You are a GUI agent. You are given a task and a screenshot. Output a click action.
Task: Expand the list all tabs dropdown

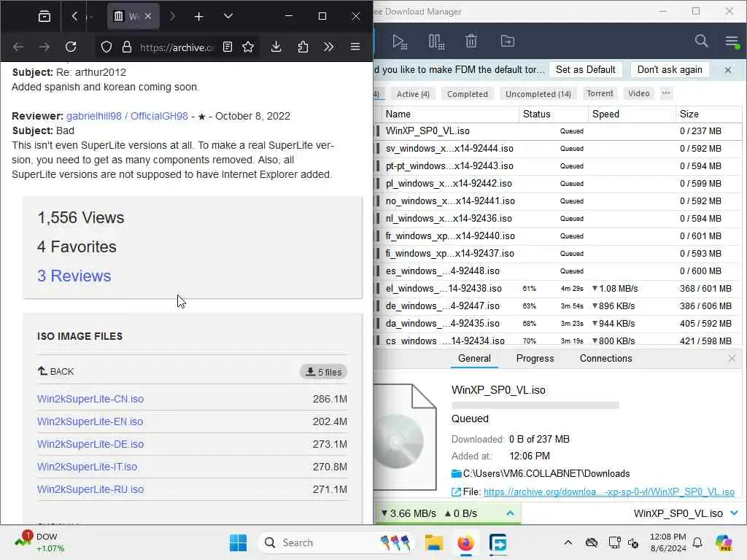(x=228, y=16)
